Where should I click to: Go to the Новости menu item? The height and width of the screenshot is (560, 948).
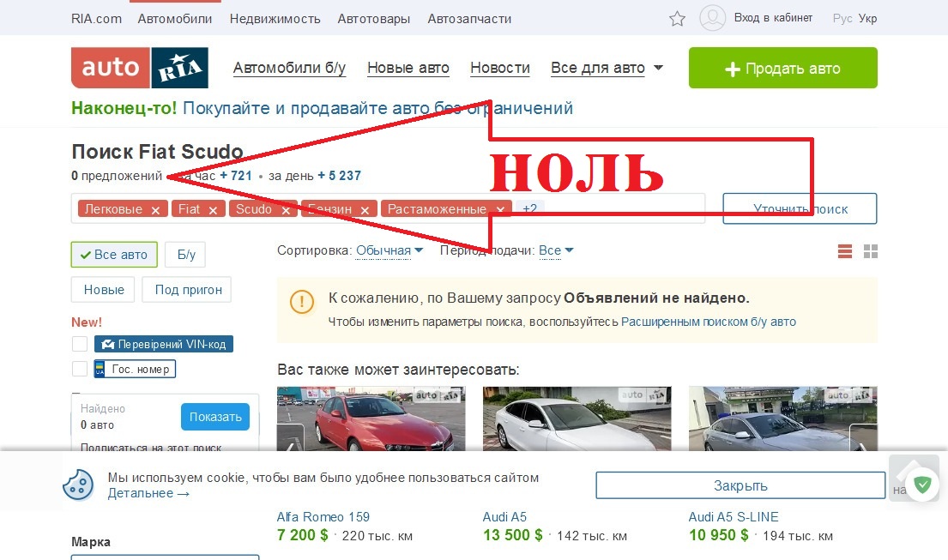(x=500, y=68)
